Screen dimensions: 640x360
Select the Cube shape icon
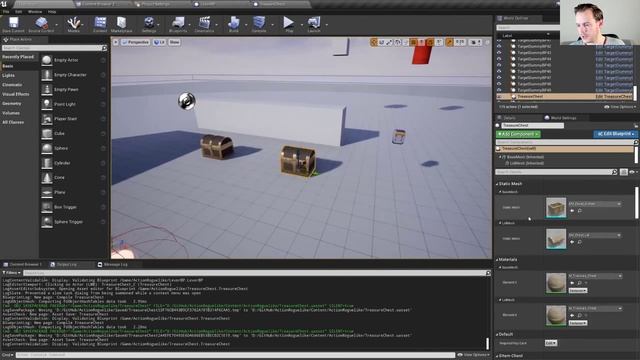pos(47,133)
